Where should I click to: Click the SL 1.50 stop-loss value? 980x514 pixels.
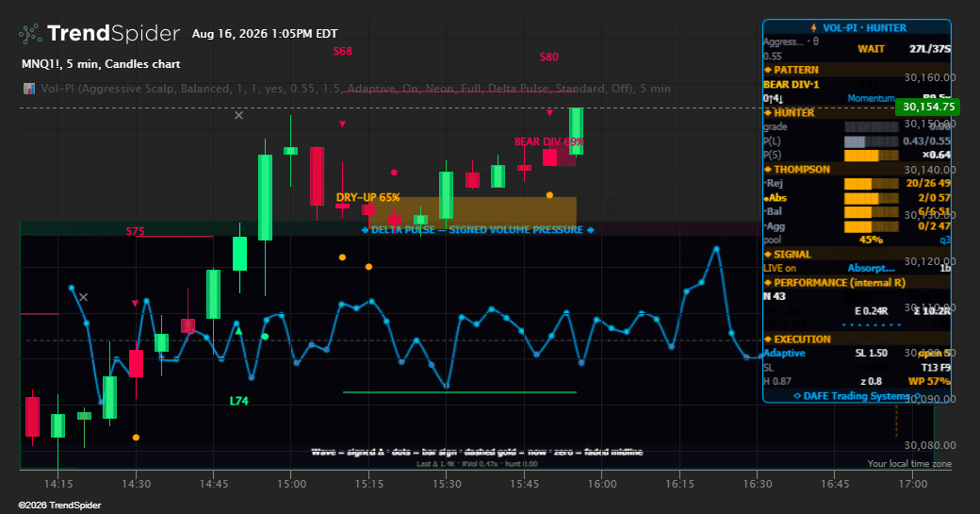(872, 354)
